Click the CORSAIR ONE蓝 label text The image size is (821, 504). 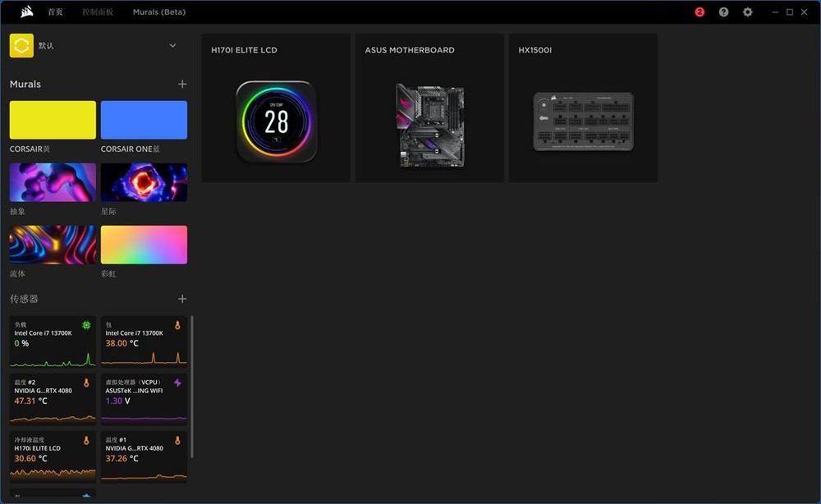click(131, 149)
